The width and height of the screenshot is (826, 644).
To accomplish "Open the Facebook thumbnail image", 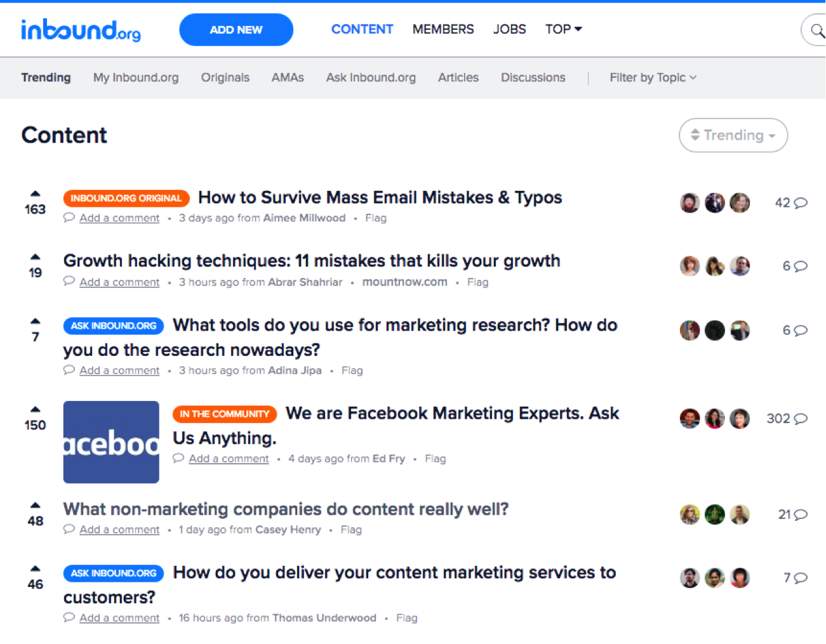I will click(x=111, y=442).
